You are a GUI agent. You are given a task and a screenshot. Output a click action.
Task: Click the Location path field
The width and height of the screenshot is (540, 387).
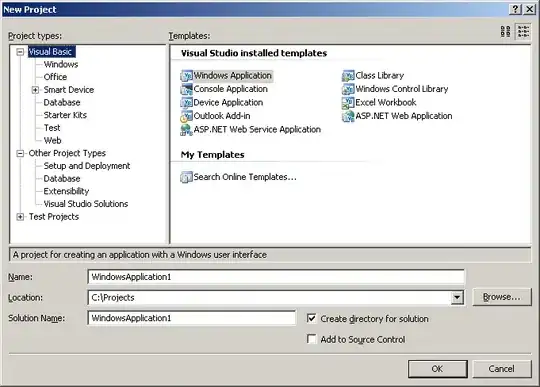269,297
